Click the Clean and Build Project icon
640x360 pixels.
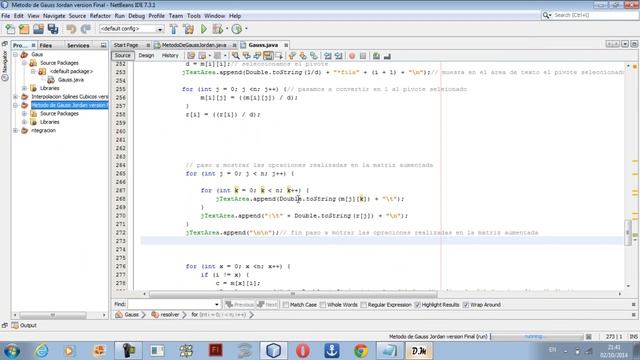click(189, 29)
